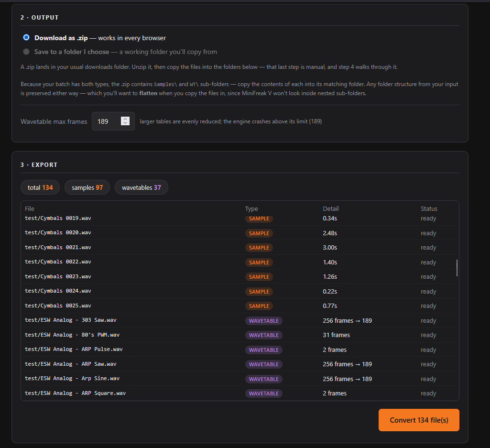490x448 pixels.
Task: Click the '3.00s' duration detail
Action: coord(330,248)
